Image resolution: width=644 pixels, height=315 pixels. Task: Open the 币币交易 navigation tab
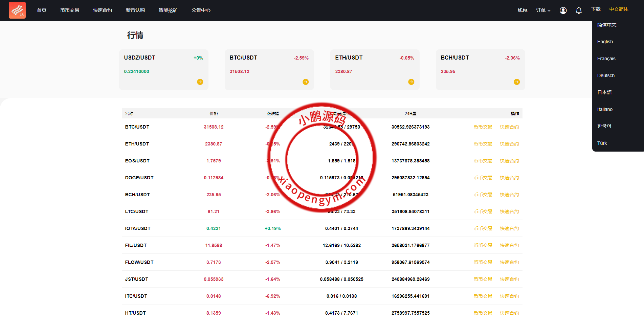click(x=70, y=10)
